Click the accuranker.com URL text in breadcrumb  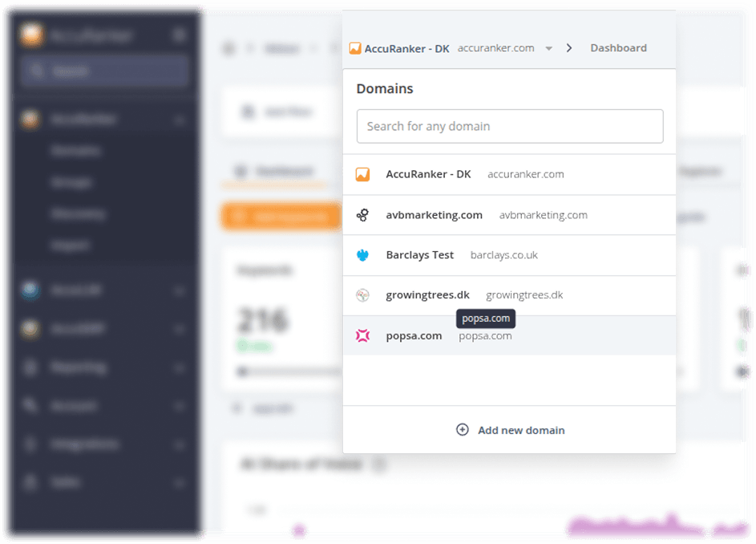(x=495, y=48)
